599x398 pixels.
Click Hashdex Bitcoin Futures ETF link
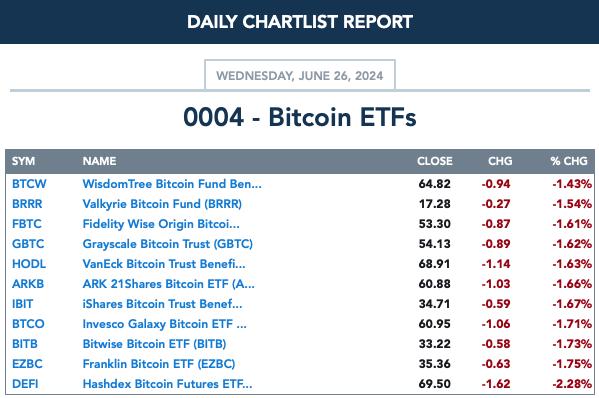pos(167,383)
